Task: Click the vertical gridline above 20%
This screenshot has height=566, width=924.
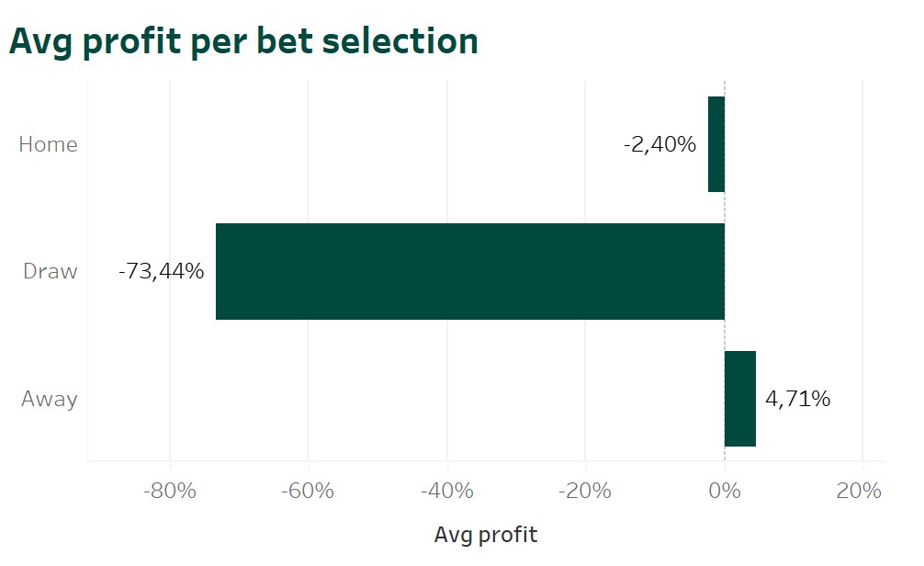Action: pyautogui.click(x=862, y=230)
